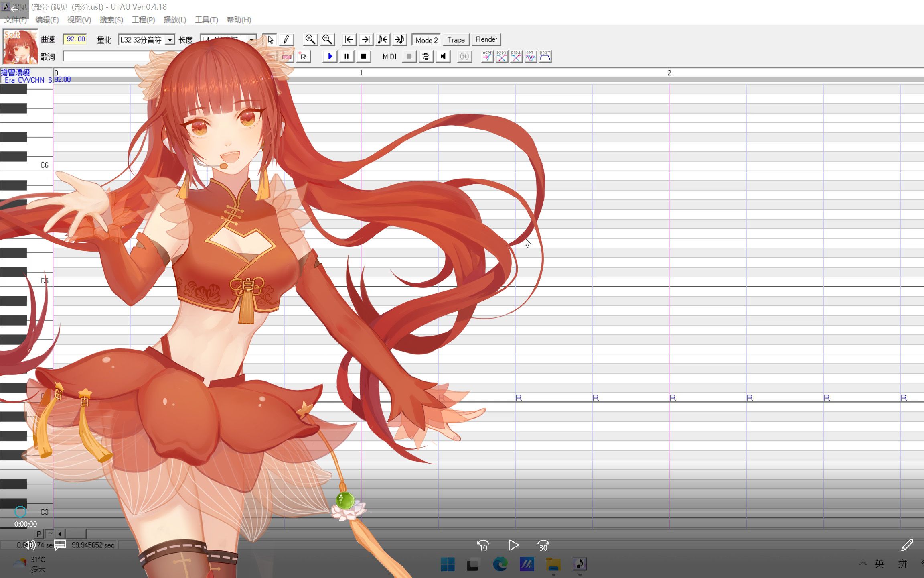Select Mode 2 toggle button
Screen dimensions: 924x578
[426, 39]
